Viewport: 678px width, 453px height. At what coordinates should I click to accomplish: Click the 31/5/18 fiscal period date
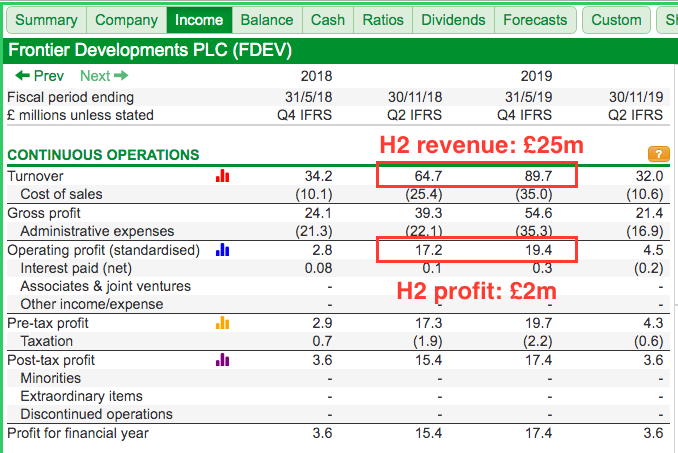tap(309, 97)
